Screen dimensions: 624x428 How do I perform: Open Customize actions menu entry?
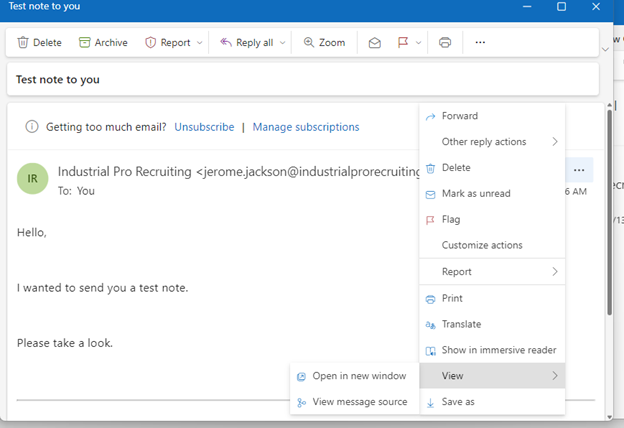(492, 245)
